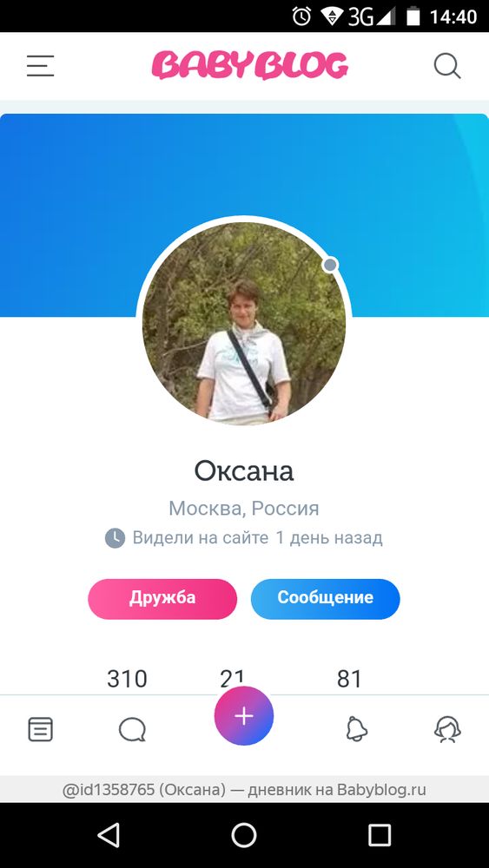Tap the pink plus create button
Viewport: 489px width, 868px height.
point(244,716)
